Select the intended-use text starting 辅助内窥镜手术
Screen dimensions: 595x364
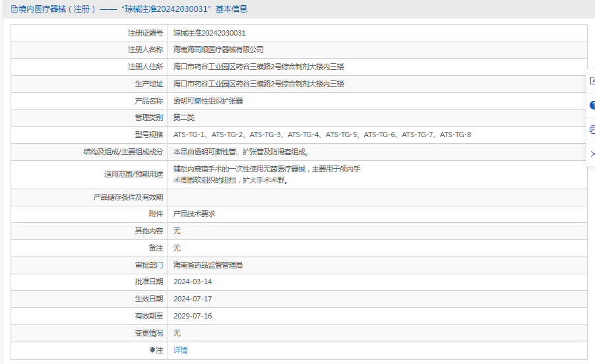pos(266,174)
